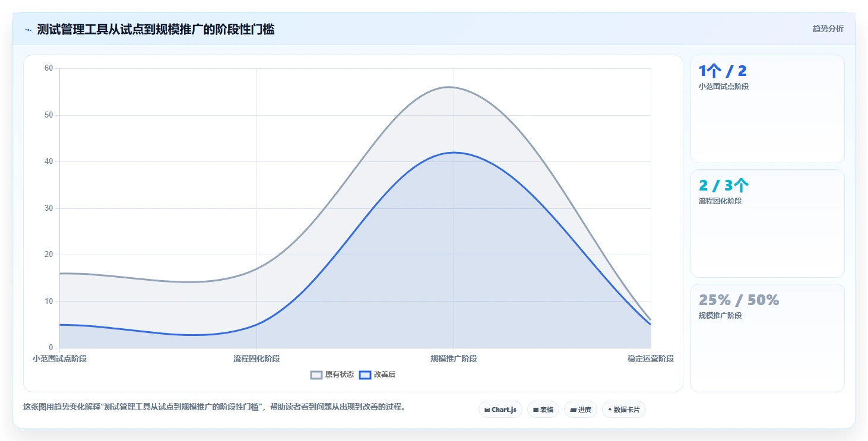Viewport: 868px width, 441px height.
Task: Select the 表格 tag
Action: click(543, 410)
